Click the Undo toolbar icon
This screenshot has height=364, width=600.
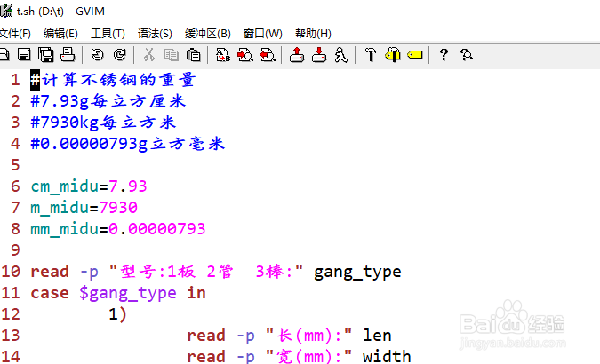coord(98,55)
